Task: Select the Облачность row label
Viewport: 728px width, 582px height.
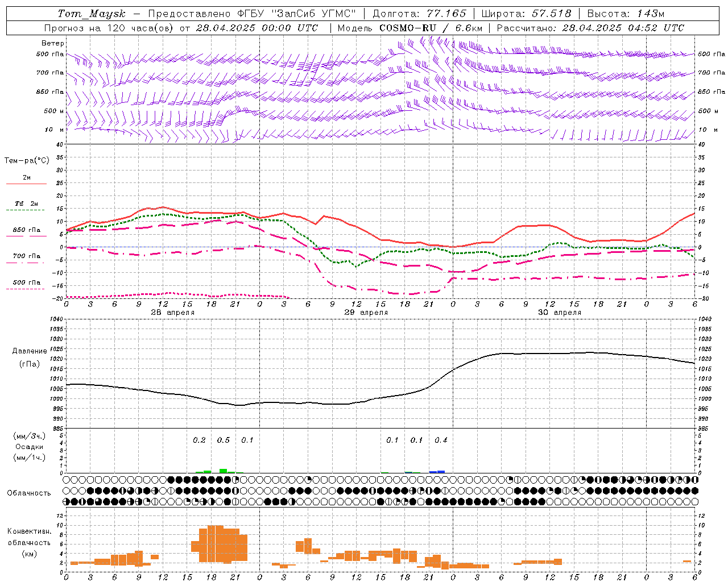Action: 29,493
